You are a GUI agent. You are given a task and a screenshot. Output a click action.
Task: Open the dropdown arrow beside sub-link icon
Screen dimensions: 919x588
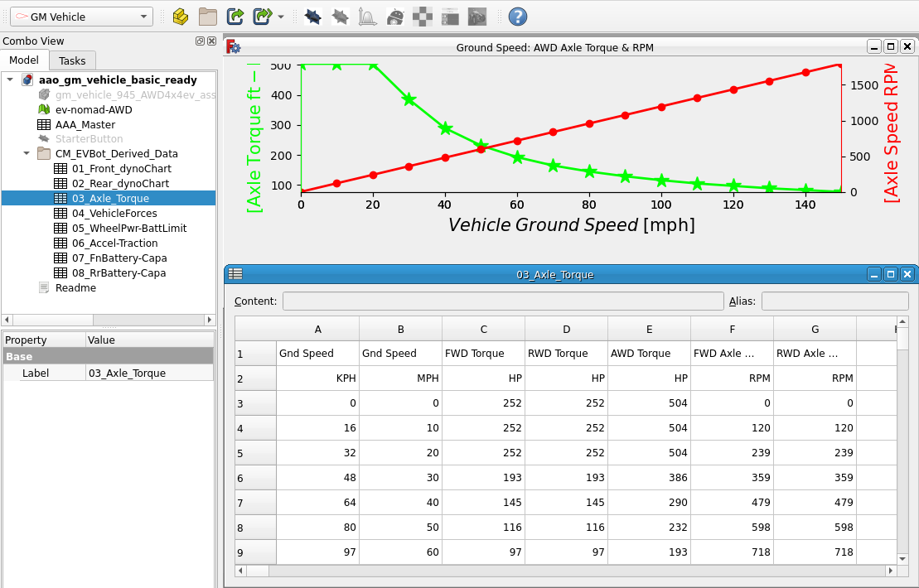281,17
